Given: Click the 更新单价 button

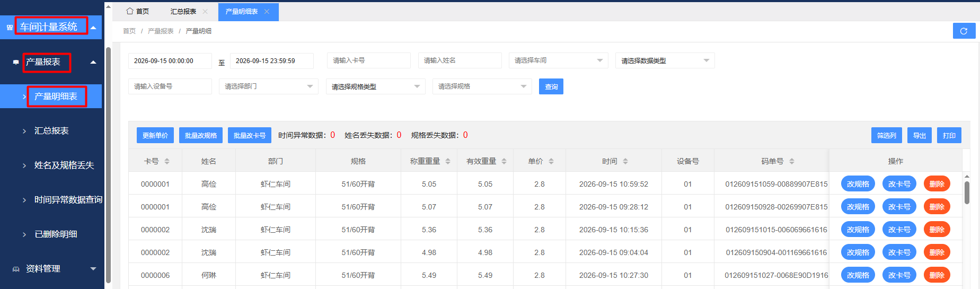Looking at the screenshot, I should [x=155, y=135].
